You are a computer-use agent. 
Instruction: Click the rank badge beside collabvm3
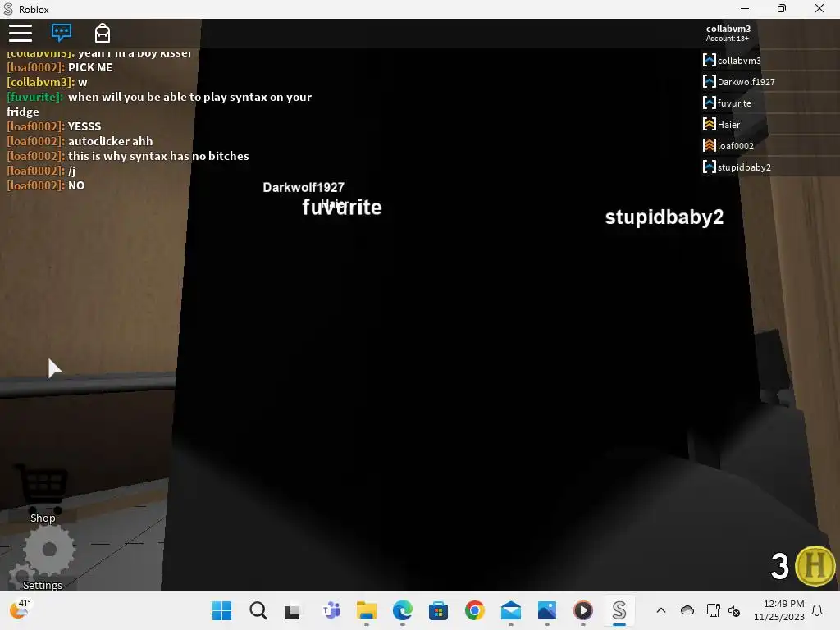709,60
